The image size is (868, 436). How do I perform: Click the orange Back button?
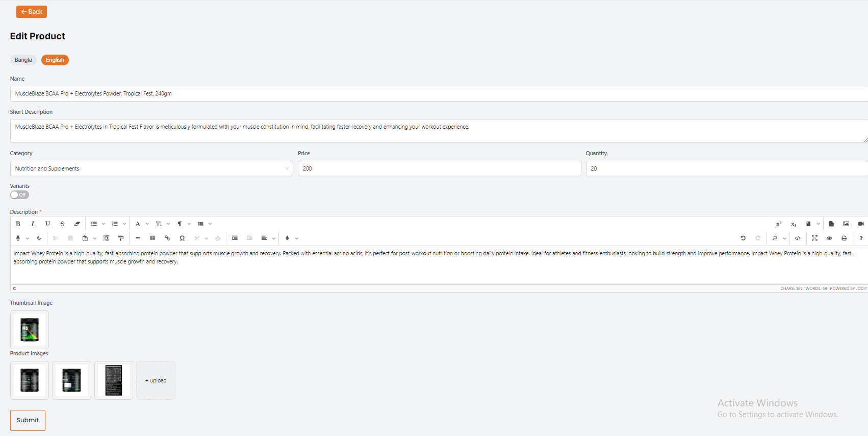pyautogui.click(x=32, y=12)
